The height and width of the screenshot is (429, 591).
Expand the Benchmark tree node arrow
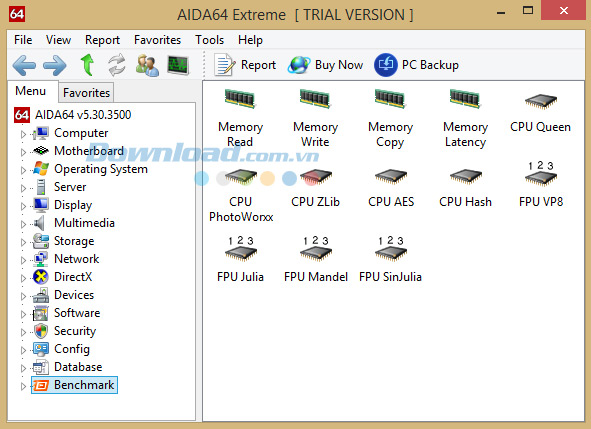pyautogui.click(x=23, y=386)
